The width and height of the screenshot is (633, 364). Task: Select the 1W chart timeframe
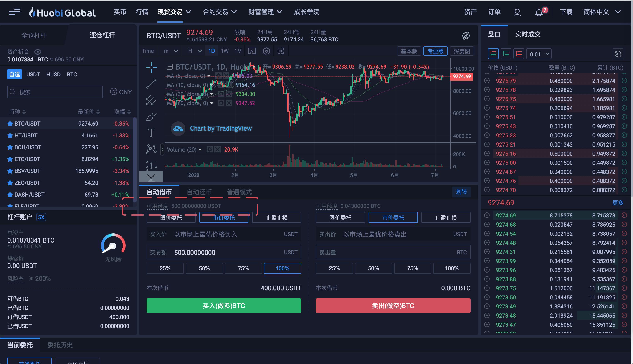tap(225, 51)
